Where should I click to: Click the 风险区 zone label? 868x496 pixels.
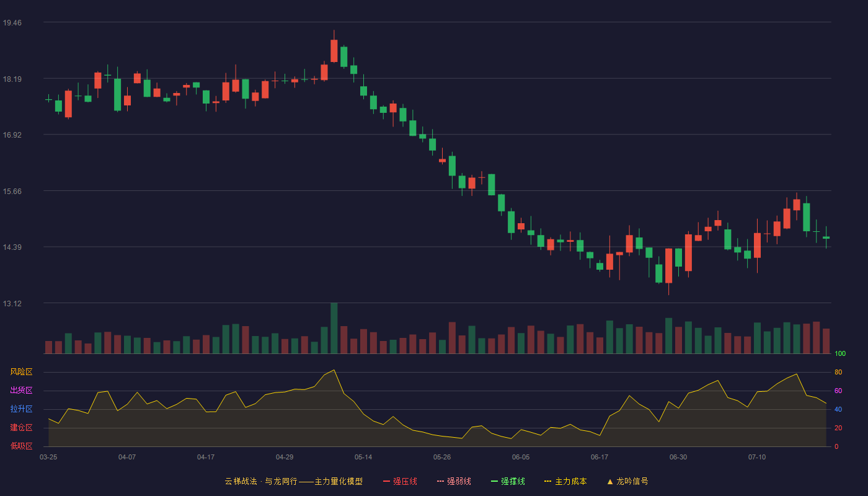point(21,372)
